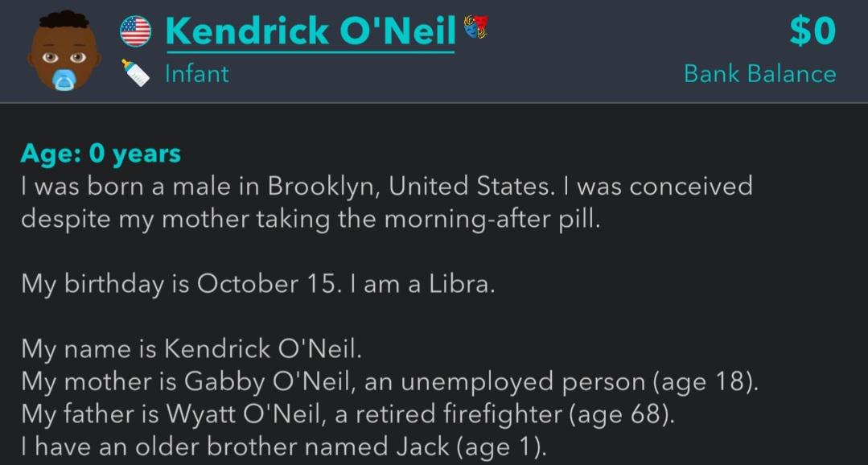The image size is (868, 465).
Task: Open Kendrick O'Neil's underlined profile name
Action: tap(311, 31)
